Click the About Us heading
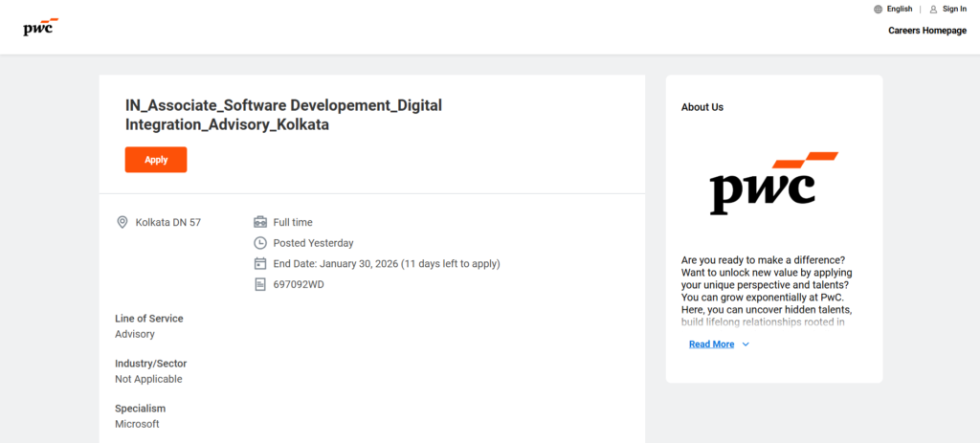The height and width of the screenshot is (443, 980). point(702,107)
